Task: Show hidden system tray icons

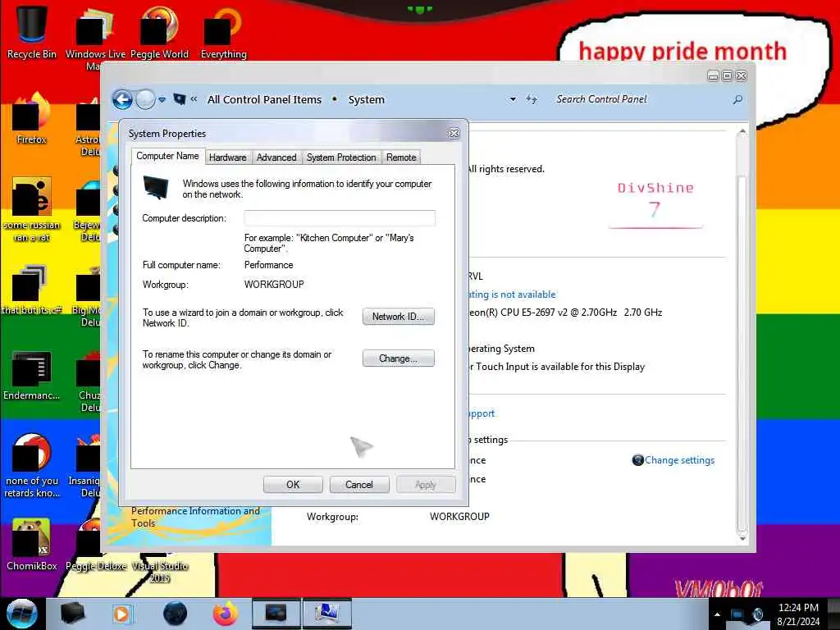Action: click(717, 614)
